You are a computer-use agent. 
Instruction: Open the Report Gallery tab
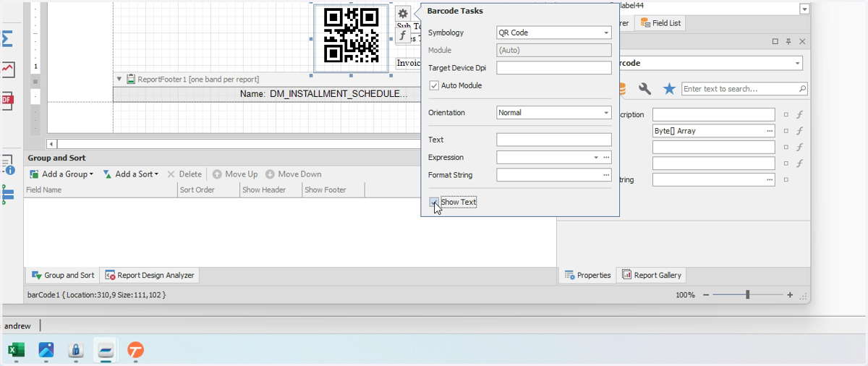click(x=652, y=275)
